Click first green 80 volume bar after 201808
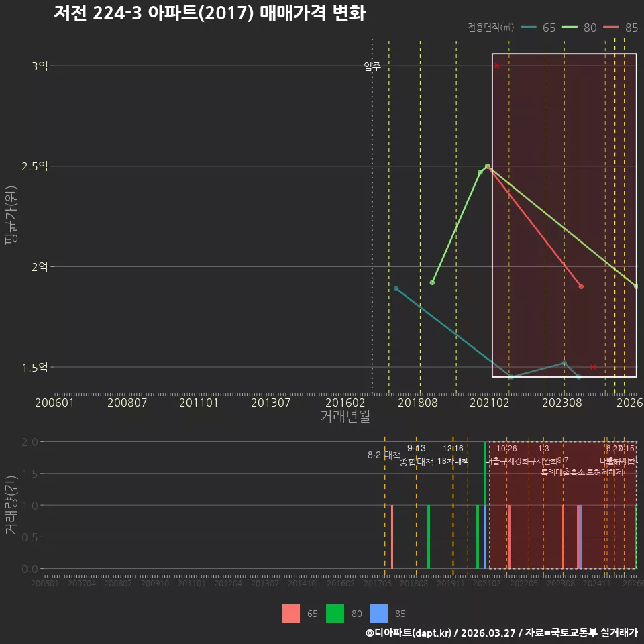Screen dimensions: 644x644 click(x=429, y=537)
